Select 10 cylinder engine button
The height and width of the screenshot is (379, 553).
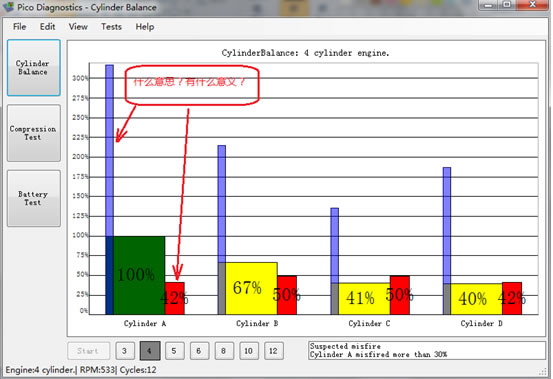click(x=249, y=351)
